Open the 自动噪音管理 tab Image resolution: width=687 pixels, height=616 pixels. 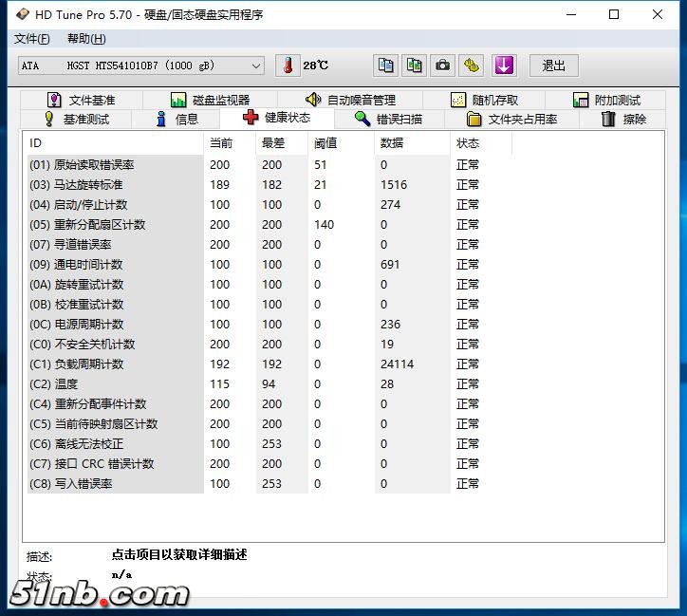click(350, 100)
